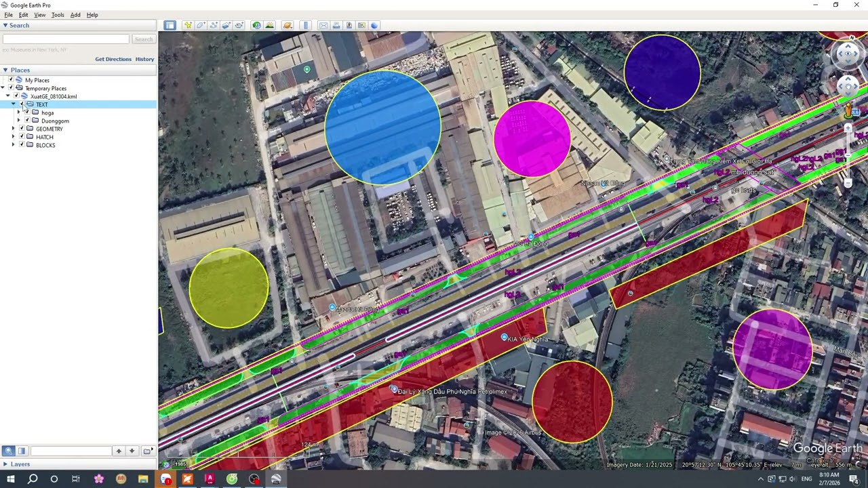
Task: Select the Add Placemark pushpin tool
Action: (x=188, y=25)
